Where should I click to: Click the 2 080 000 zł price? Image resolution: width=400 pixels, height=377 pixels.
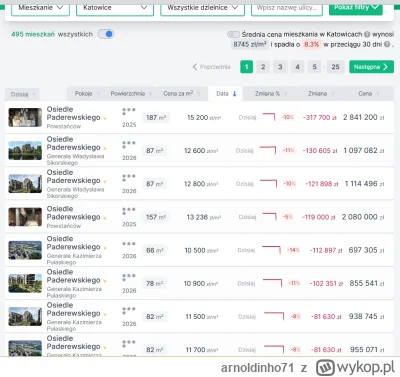point(363,217)
